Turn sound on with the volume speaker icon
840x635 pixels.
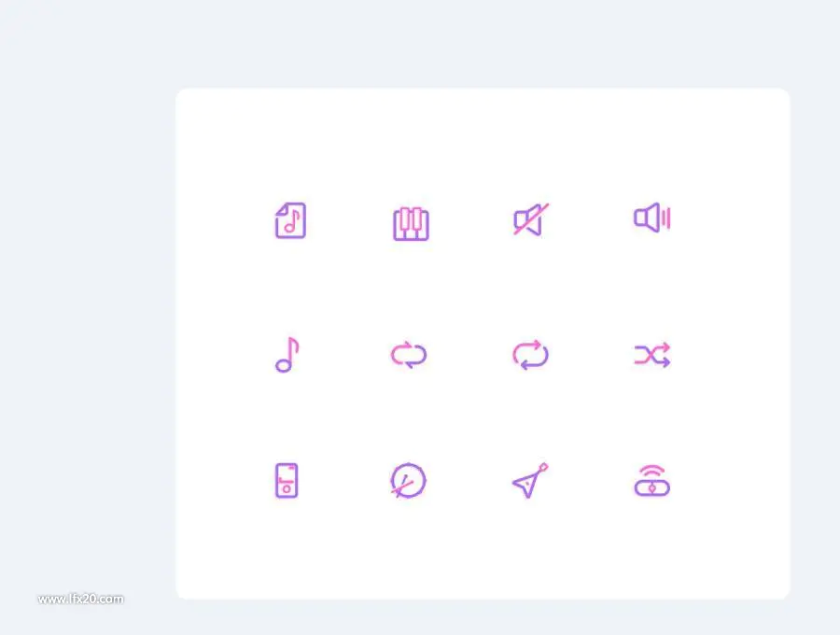[x=652, y=218]
